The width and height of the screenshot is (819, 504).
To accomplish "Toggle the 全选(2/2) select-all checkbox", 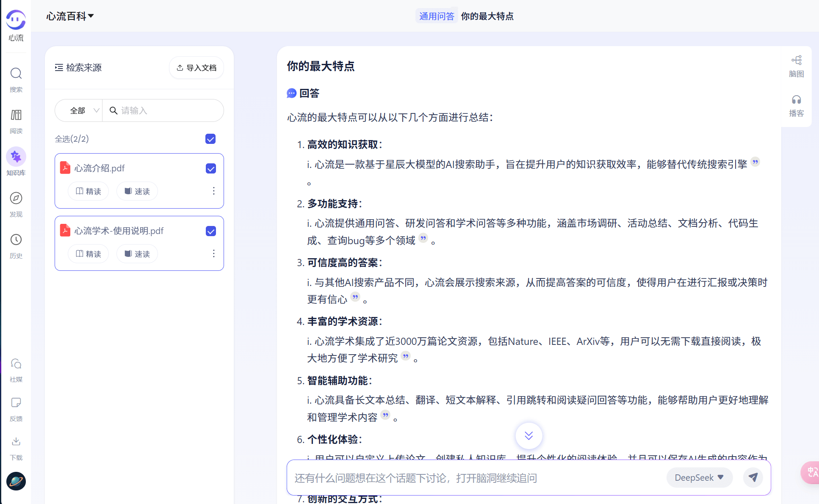I will pos(210,138).
